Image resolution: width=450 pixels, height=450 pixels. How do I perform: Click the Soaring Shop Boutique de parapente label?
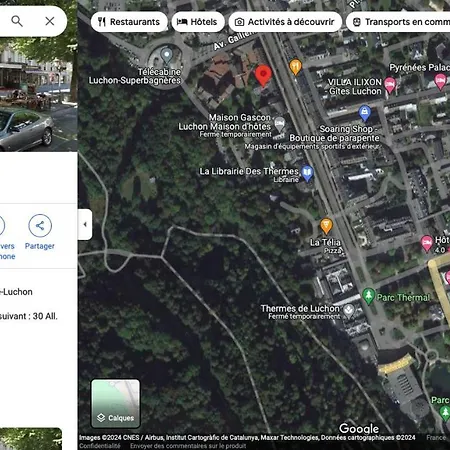coord(334,133)
